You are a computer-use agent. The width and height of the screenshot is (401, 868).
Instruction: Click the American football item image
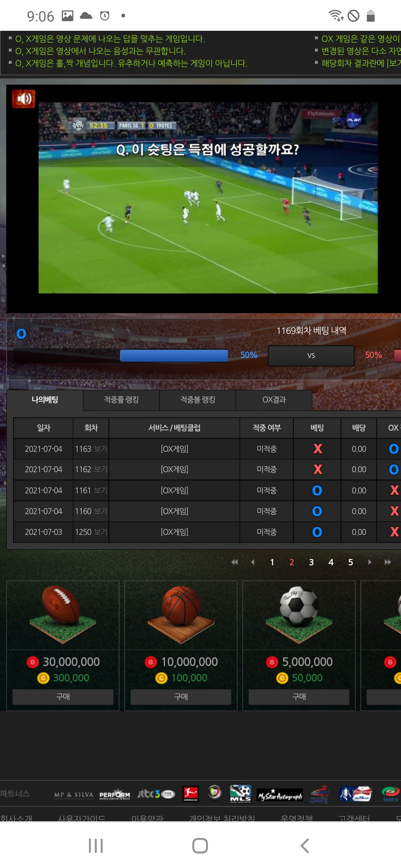pyautogui.click(x=63, y=615)
